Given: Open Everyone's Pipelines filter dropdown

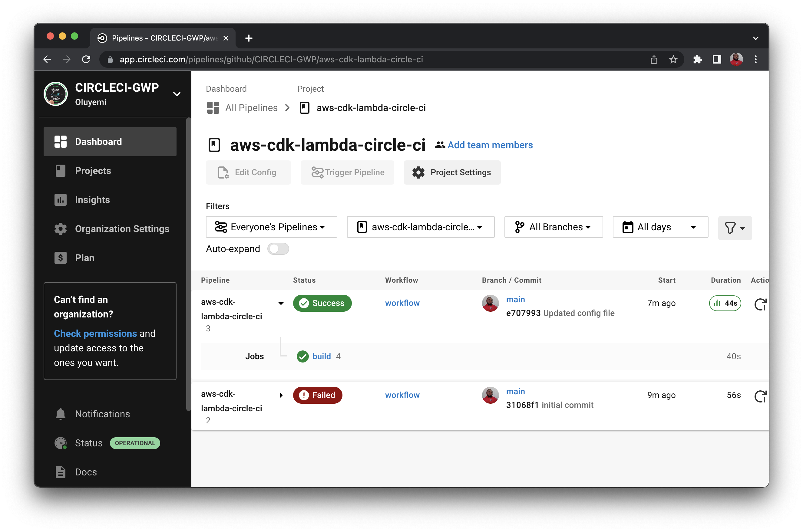Looking at the screenshot, I should coord(271,227).
